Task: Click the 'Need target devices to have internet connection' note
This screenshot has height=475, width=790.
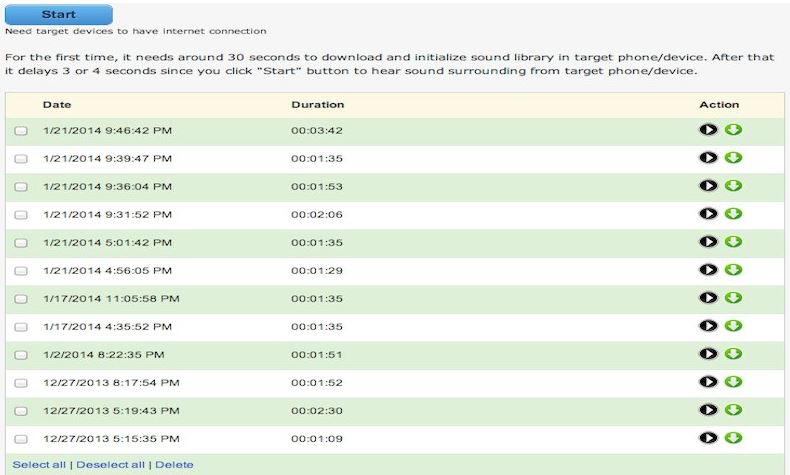Action: [136, 31]
